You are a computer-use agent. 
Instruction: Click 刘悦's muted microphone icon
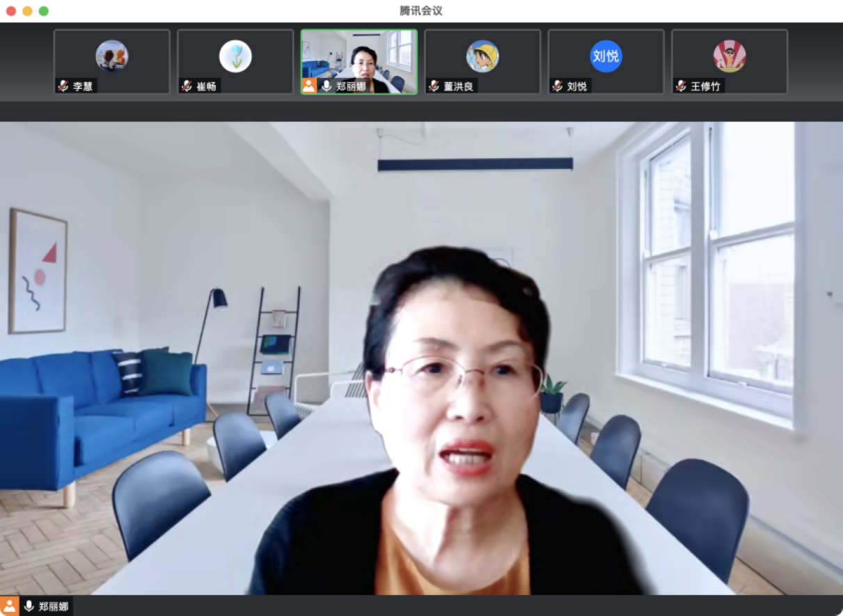(557, 86)
